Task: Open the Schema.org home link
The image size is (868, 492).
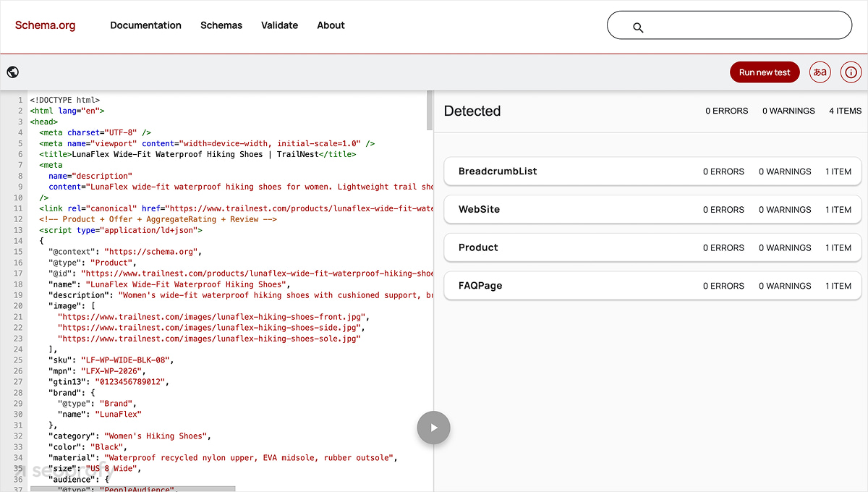Action: (x=45, y=25)
